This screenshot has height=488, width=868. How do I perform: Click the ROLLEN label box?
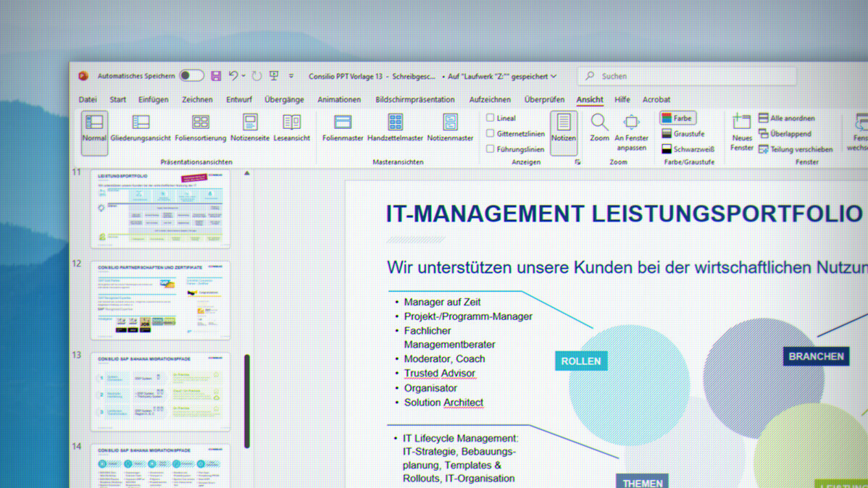pyautogui.click(x=580, y=361)
